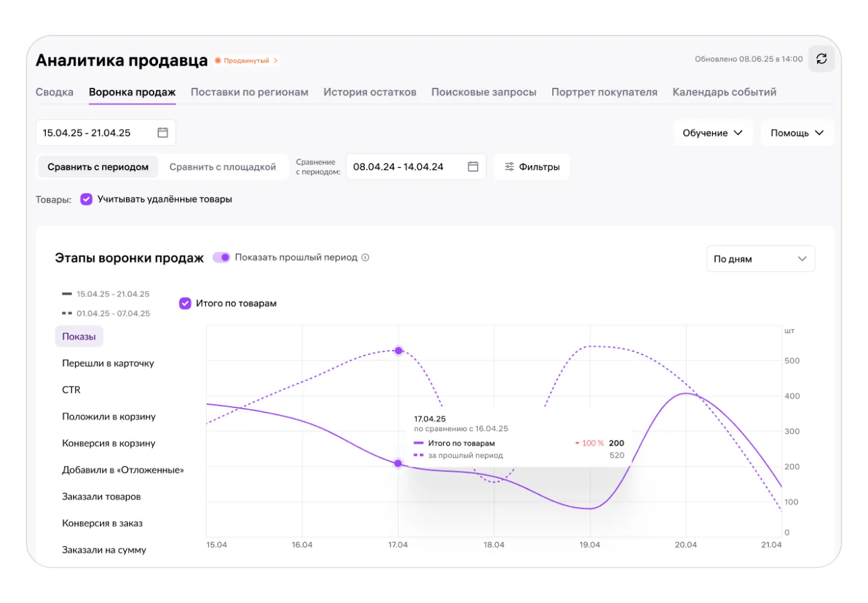Screen dimensions: 868x603
Task: Open the Портрет покупателя tab
Action: 604,92
